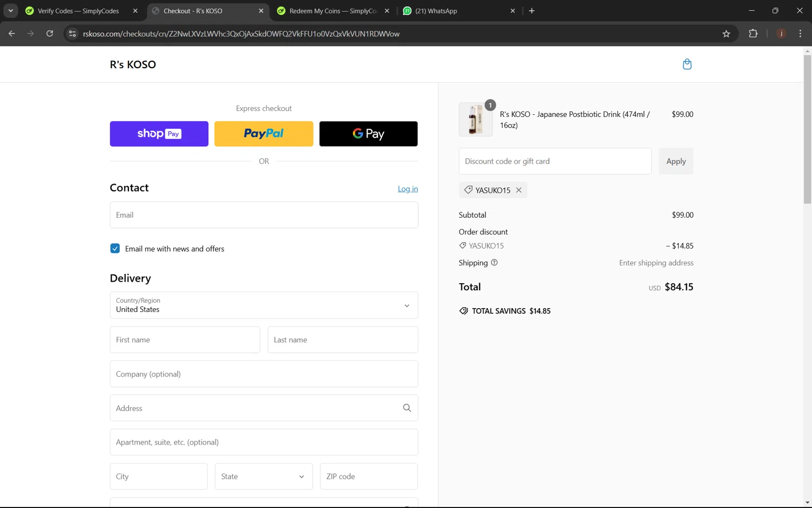Viewport: 812px width, 508px height.
Task: Click the shipping info question mark icon
Action: 494,263
